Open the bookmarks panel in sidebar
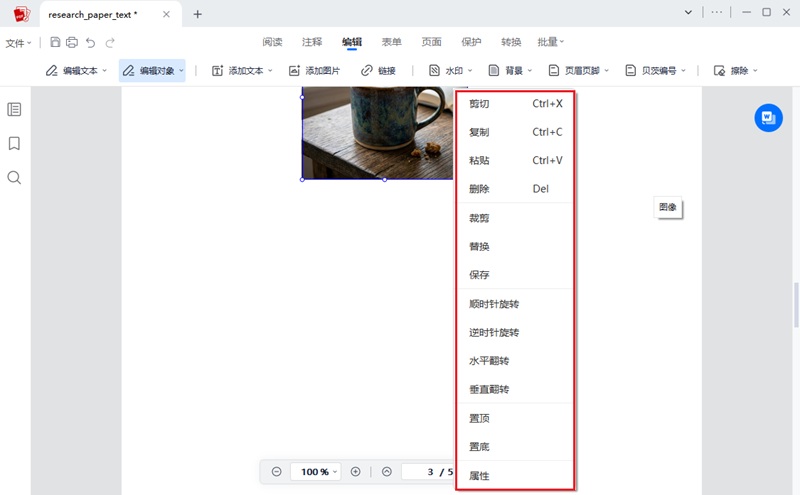This screenshot has width=800, height=495. click(14, 143)
